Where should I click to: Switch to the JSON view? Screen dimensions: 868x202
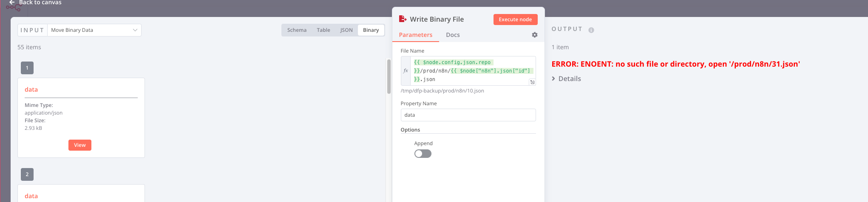(346, 30)
